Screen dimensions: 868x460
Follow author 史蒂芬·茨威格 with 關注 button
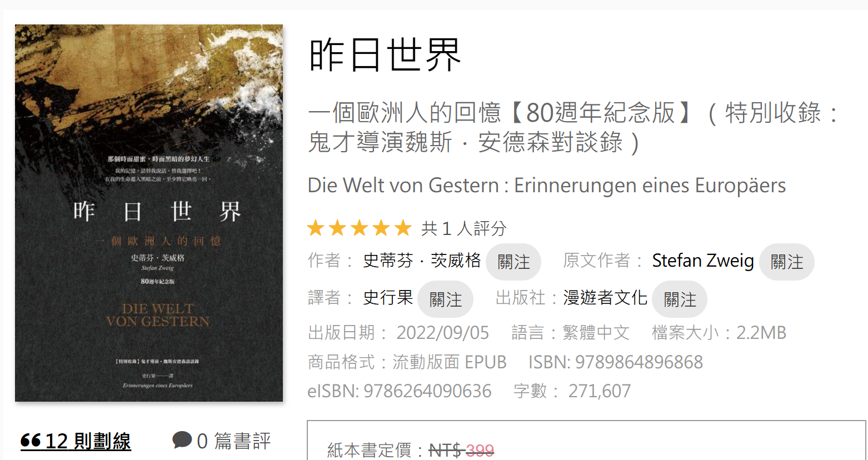coord(513,262)
